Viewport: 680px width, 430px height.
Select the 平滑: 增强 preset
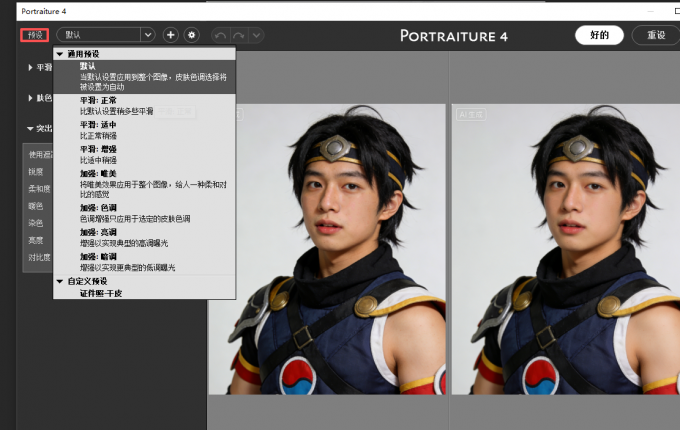144,154
